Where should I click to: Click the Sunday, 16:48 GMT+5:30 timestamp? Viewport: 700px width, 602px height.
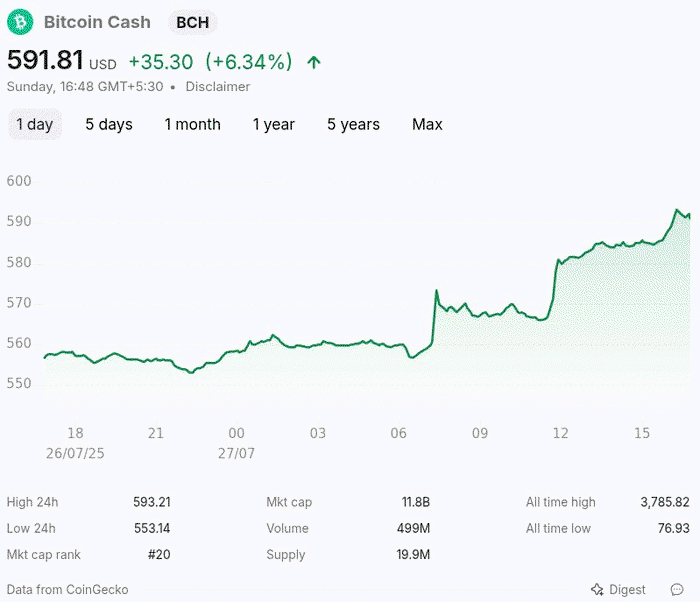point(85,87)
